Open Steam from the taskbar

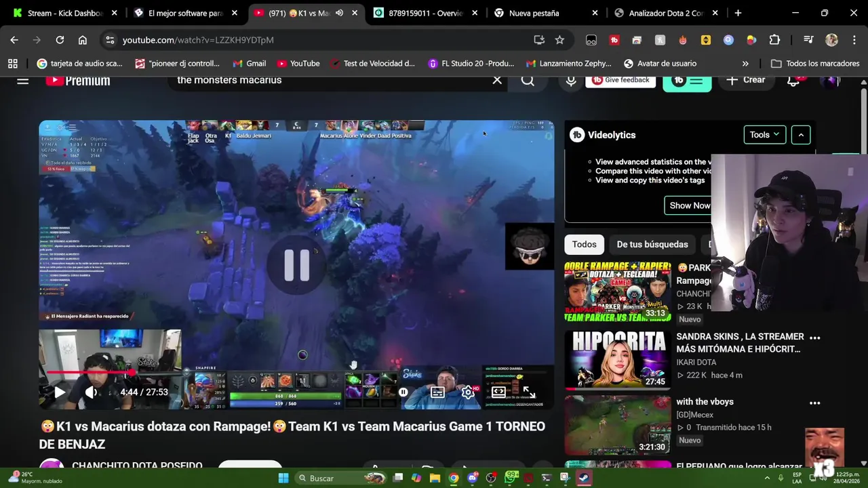click(583, 478)
